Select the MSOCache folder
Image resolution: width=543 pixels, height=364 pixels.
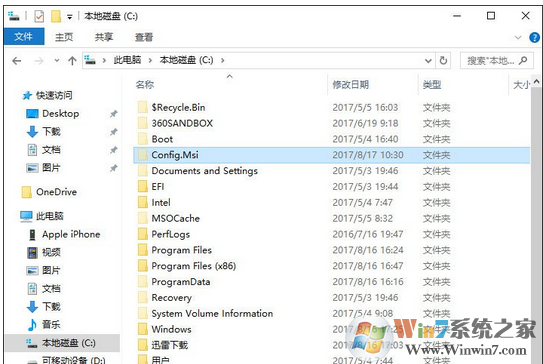[176, 219]
